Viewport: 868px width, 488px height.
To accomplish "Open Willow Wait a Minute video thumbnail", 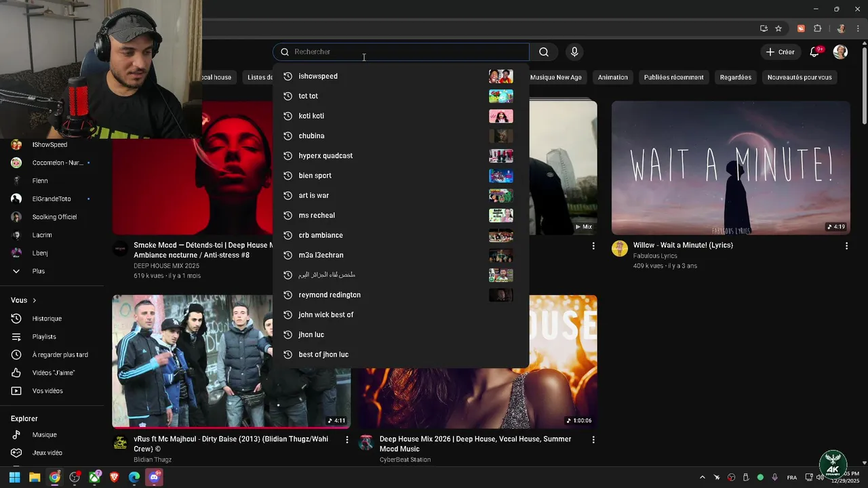I will [x=731, y=168].
